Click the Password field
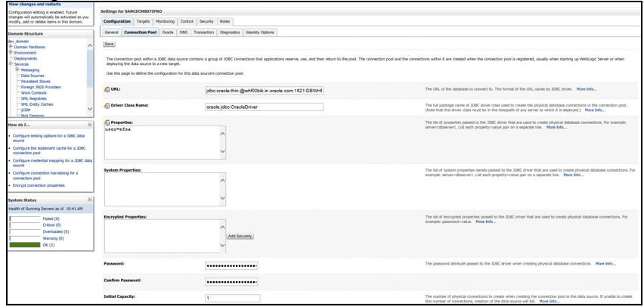Viewport: 644px width, 307px height. tap(231, 265)
